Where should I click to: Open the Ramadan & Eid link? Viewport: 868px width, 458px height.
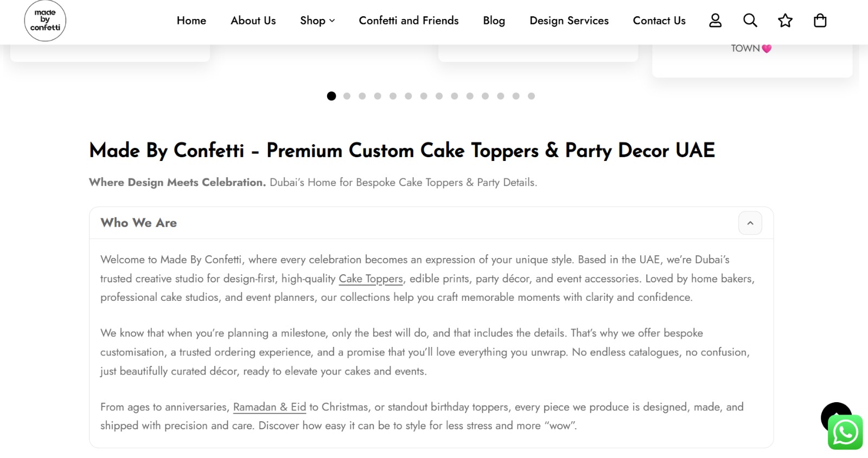(x=270, y=407)
